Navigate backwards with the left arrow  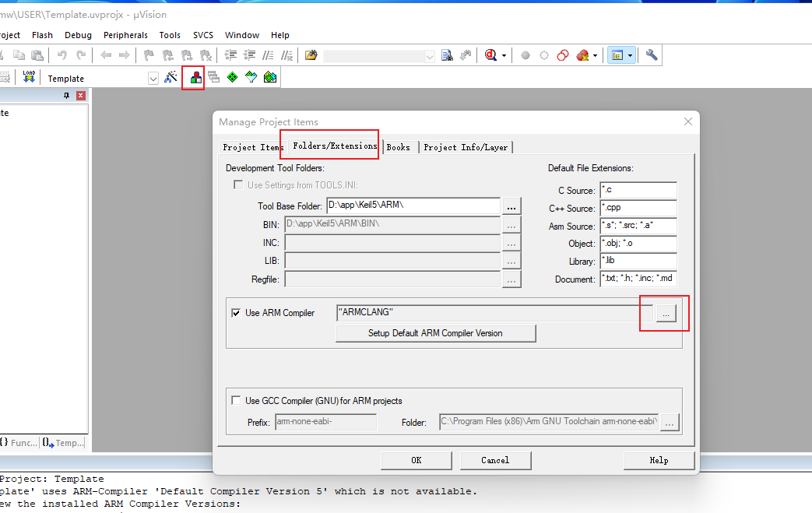click(x=106, y=54)
